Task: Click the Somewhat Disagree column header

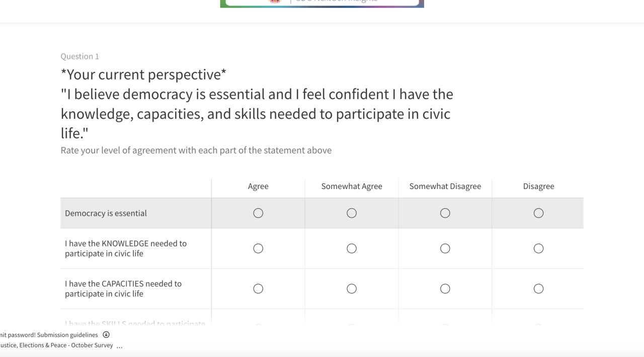Action: (445, 187)
